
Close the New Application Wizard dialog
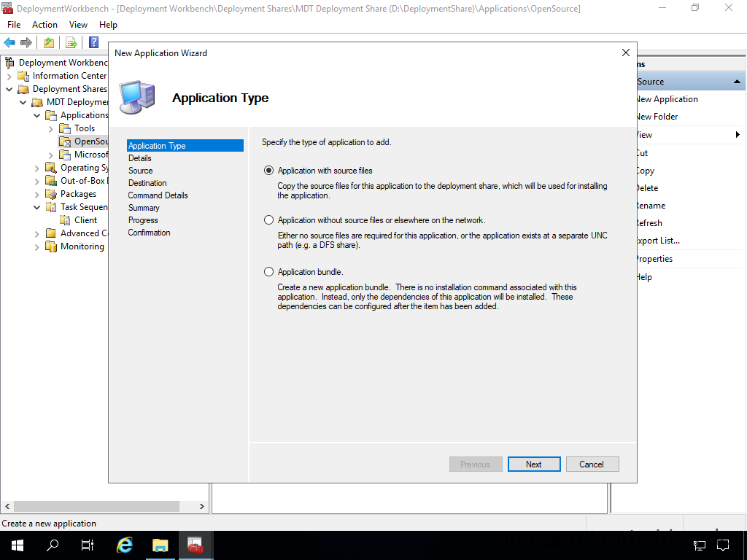[x=625, y=52]
